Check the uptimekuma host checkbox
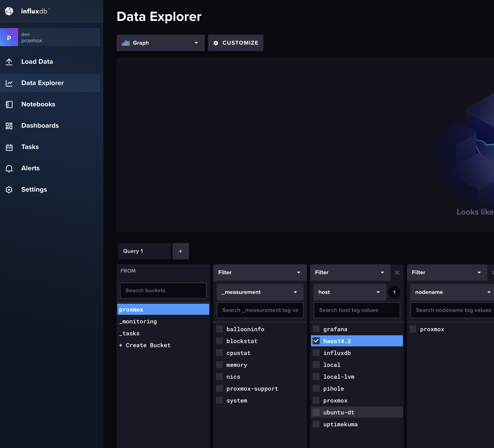 (x=316, y=424)
